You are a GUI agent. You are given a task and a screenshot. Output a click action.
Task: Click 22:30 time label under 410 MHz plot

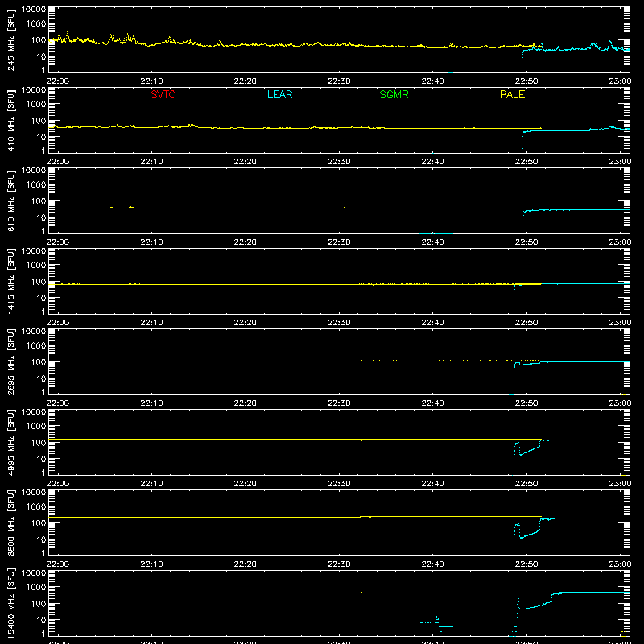(x=339, y=162)
